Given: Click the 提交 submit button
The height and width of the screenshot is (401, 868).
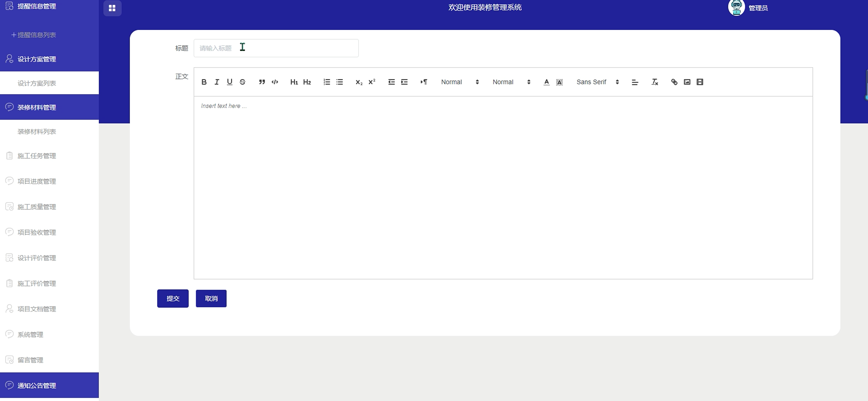Looking at the screenshot, I should click(173, 299).
